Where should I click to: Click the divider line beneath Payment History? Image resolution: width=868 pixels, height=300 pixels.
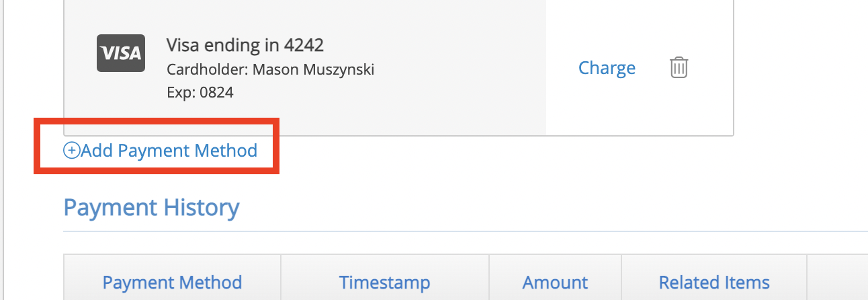click(x=466, y=231)
